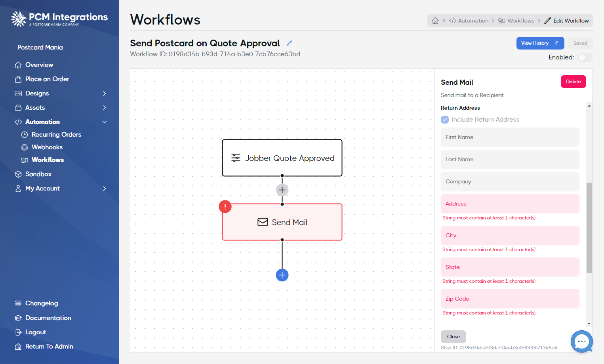604x364 pixels.
Task: Click the blue plus to add a step
Action: click(282, 275)
